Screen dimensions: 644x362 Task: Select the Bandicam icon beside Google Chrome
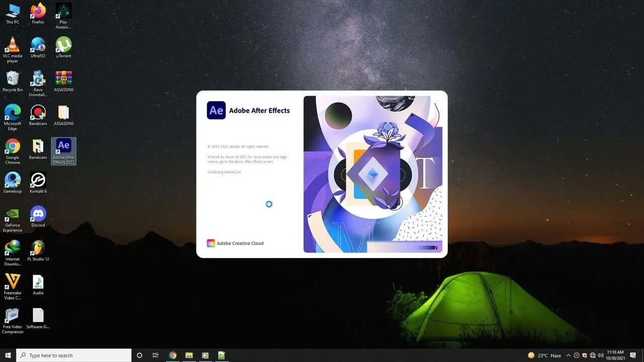tap(38, 149)
